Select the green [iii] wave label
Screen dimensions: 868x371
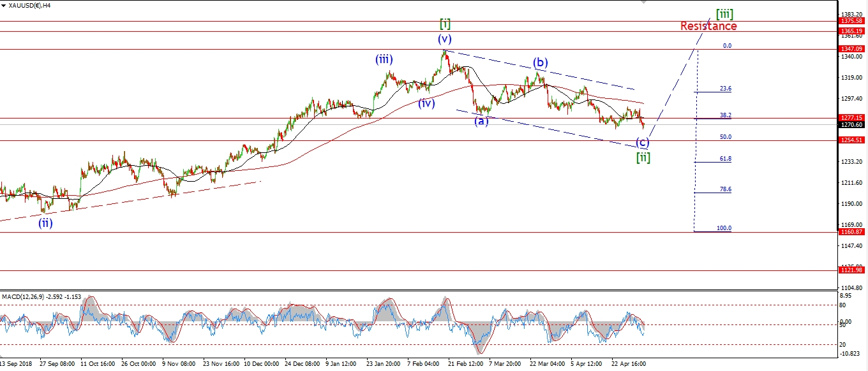[x=724, y=13]
